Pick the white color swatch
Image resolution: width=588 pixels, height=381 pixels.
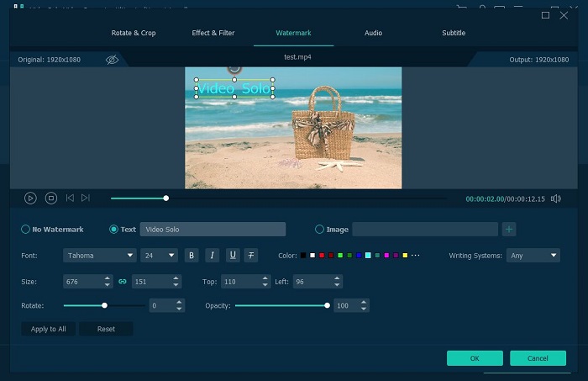point(312,255)
